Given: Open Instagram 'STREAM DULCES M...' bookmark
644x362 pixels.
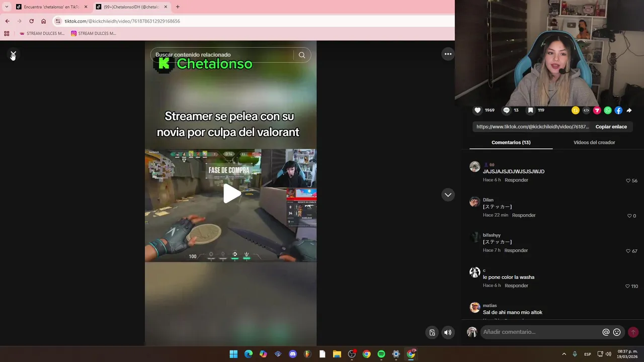Looking at the screenshot, I should 94,34.
